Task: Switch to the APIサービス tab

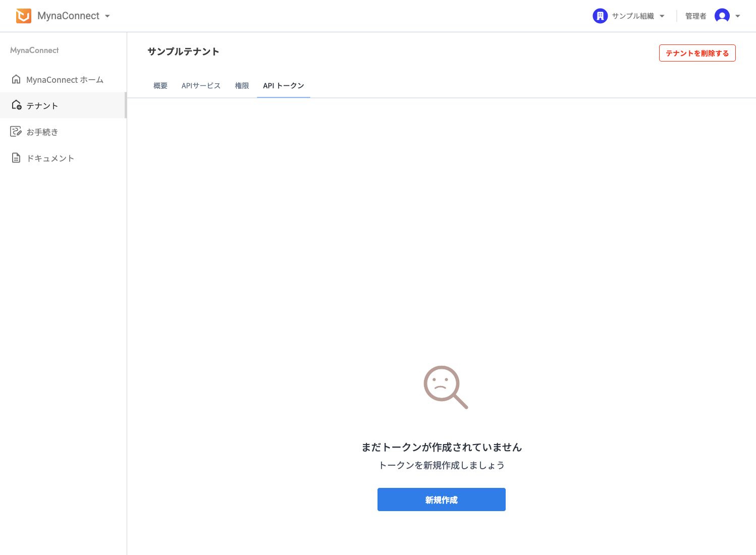Action: 201,86
